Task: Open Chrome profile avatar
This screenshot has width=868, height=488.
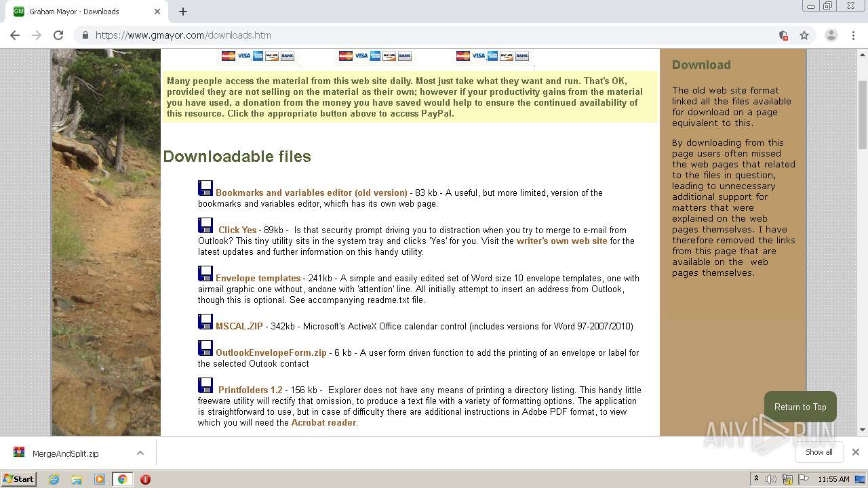Action: [831, 35]
